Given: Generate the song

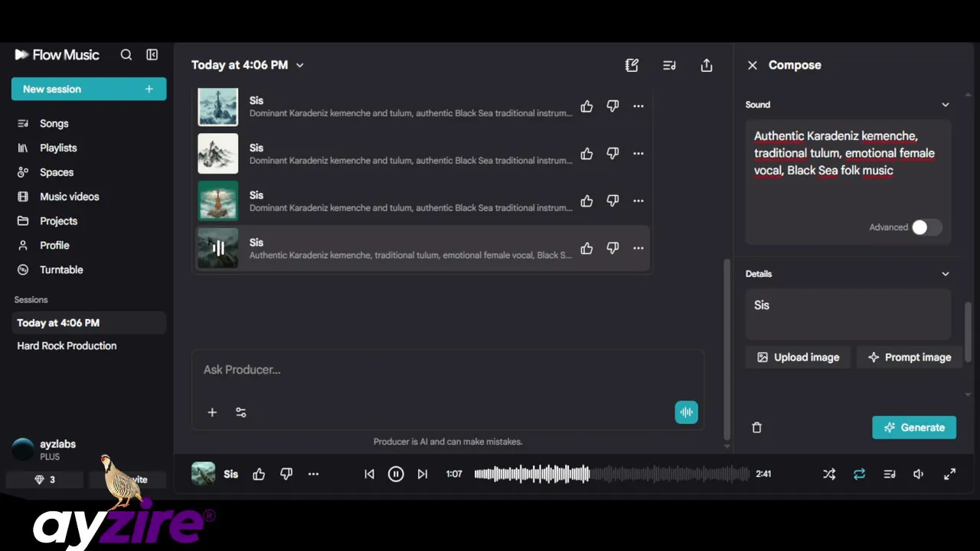Looking at the screenshot, I should click(914, 428).
